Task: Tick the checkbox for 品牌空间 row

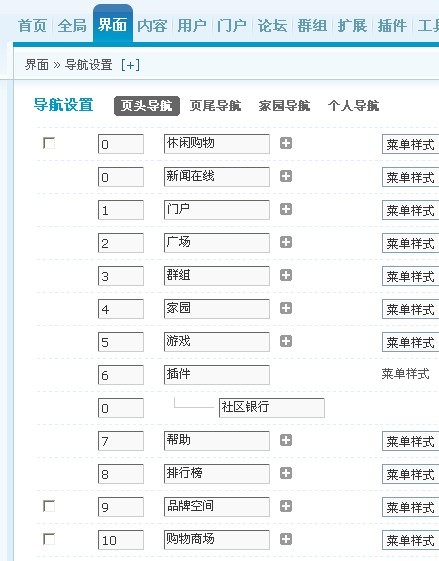Action: [49, 506]
